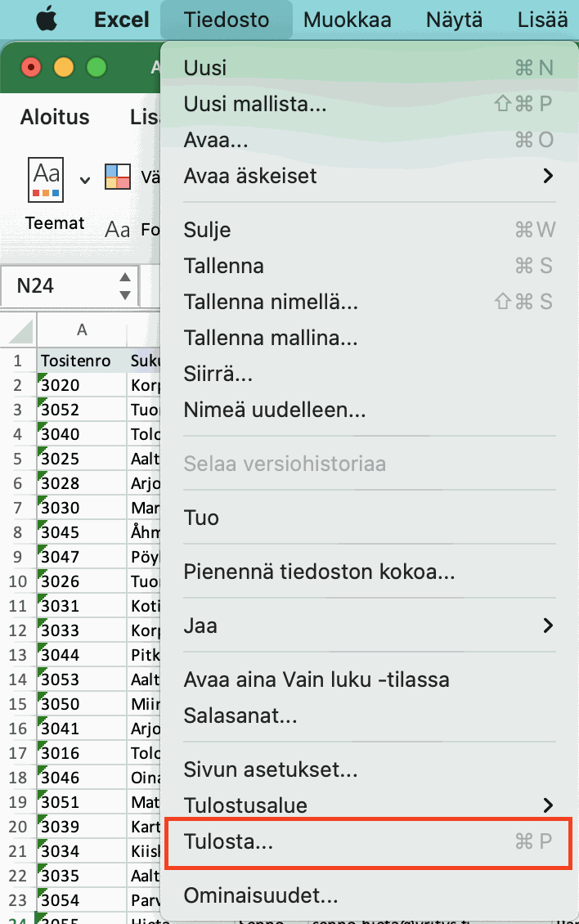Click the red close window button
The image size is (579, 924).
(30, 67)
